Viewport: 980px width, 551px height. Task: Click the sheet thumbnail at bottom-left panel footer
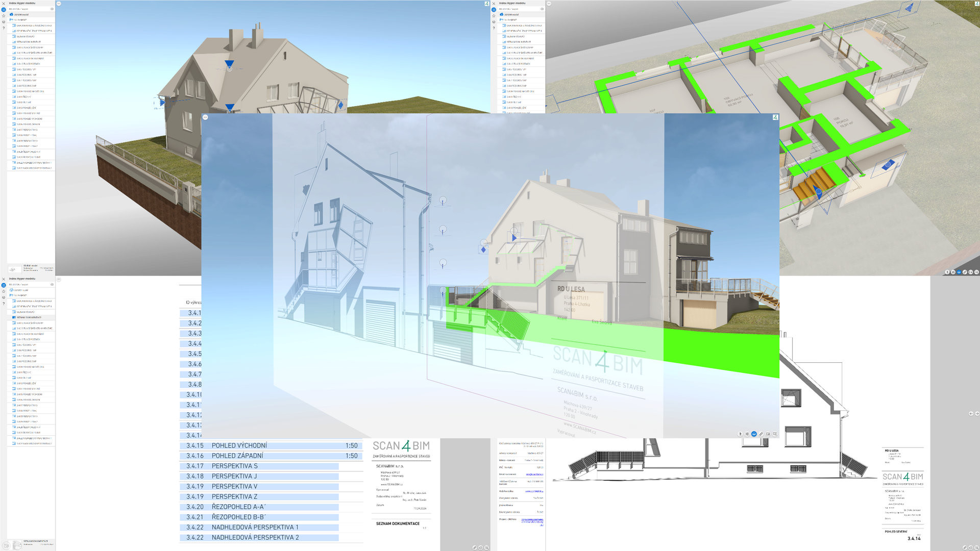pyautogui.click(x=17, y=545)
